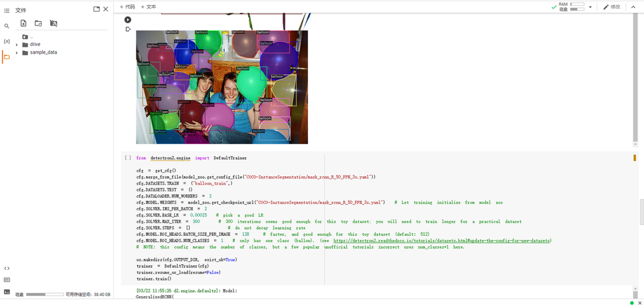Run the cell showing the balloon image
The image size is (644, 307).
click(128, 20)
